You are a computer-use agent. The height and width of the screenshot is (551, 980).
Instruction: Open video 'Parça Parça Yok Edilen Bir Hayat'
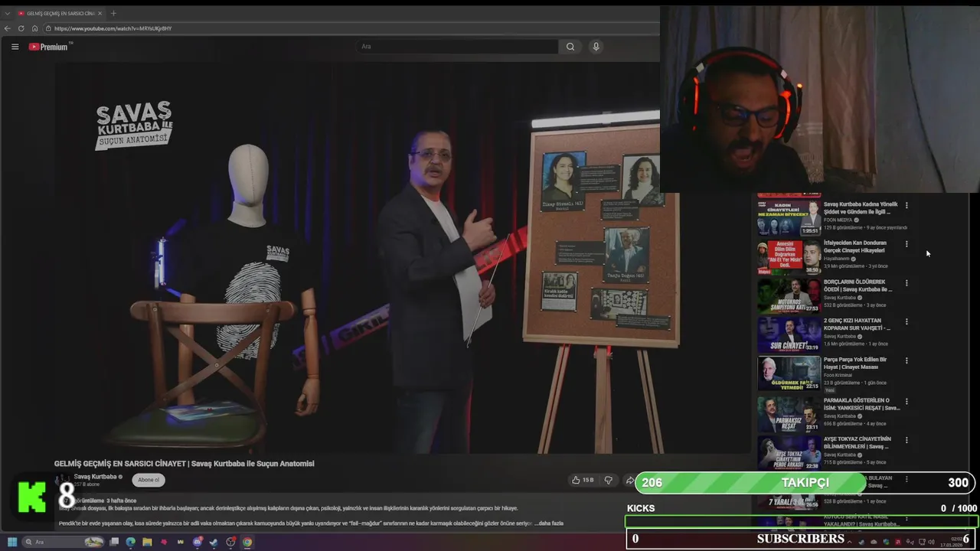pyautogui.click(x=855, y=363)
